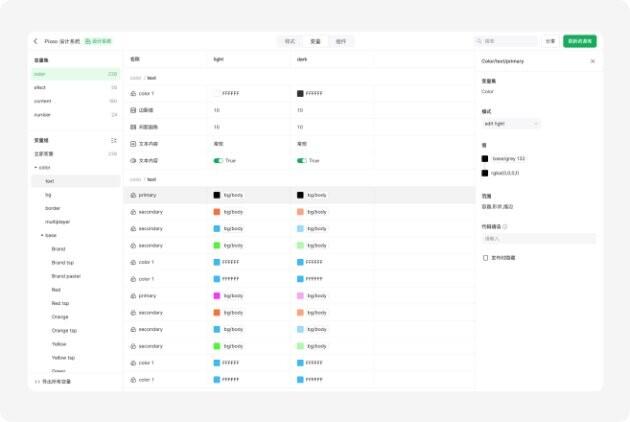The height and width of the screenshot is (422, 630).
Task: Switch to the 组件 tab
Action: pos(341,41)
